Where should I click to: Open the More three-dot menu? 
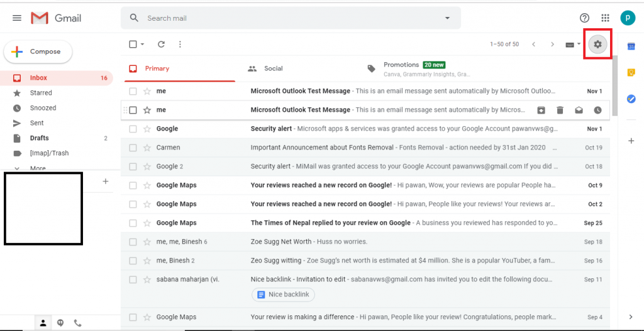click(180, 45)
